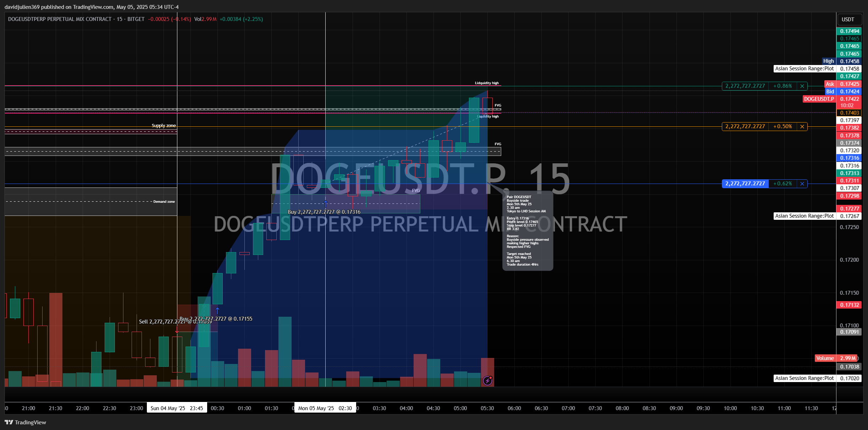Viewport: 868px width, 430px height.
Task: Click BITGET in the chart header
Action: pos(136,19)
